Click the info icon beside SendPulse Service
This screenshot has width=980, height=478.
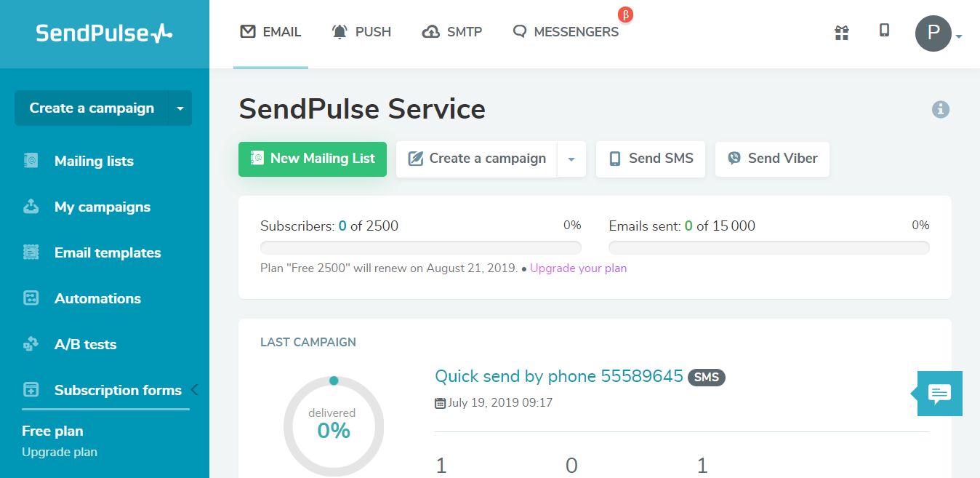(941, 110)
